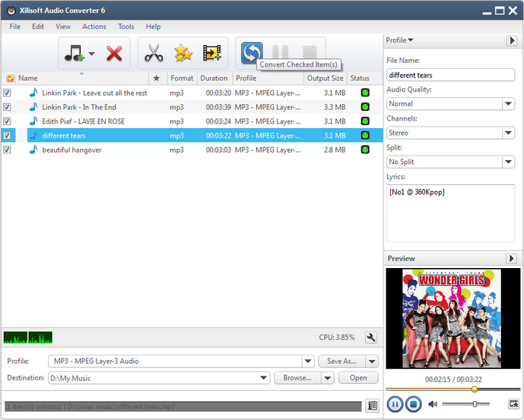Uncheck the 'Edith Piaf - LAVIE EN ROSE' checkbox

click(x=7, y=121)
